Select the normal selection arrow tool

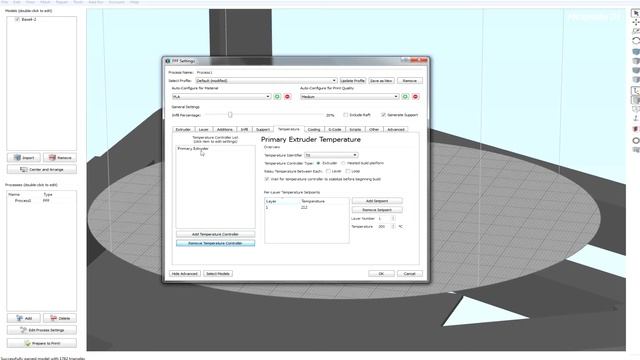636,13
